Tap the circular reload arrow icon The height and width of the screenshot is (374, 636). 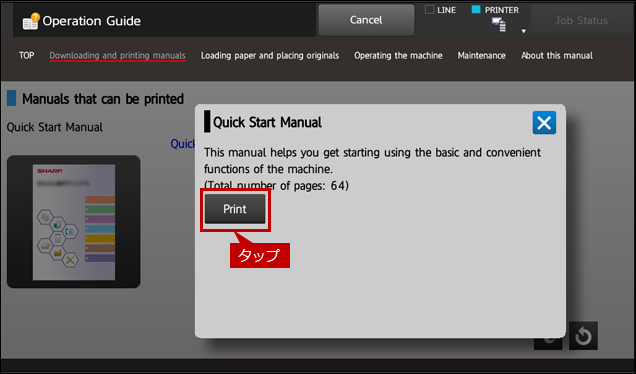click(583, 336)
